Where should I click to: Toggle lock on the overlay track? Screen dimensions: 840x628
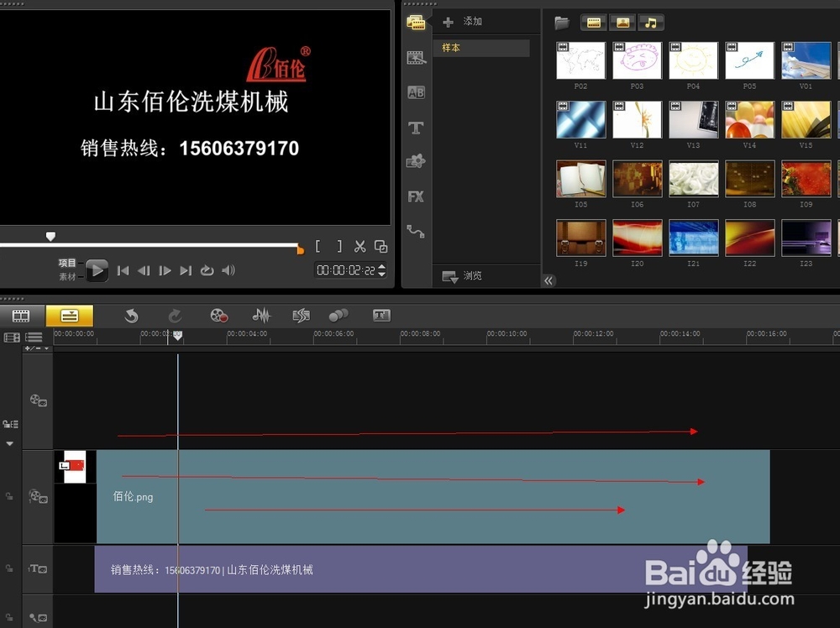click(x=9, y=496)
